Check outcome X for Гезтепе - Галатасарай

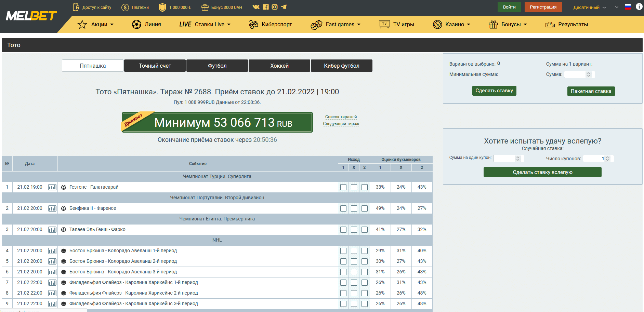pos(354,187)
